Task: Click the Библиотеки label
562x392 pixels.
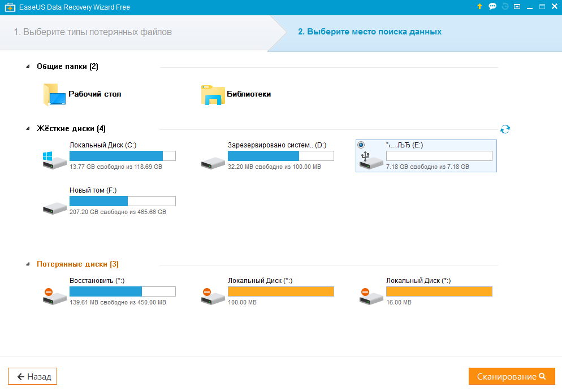Action: (x=249, y=94)
